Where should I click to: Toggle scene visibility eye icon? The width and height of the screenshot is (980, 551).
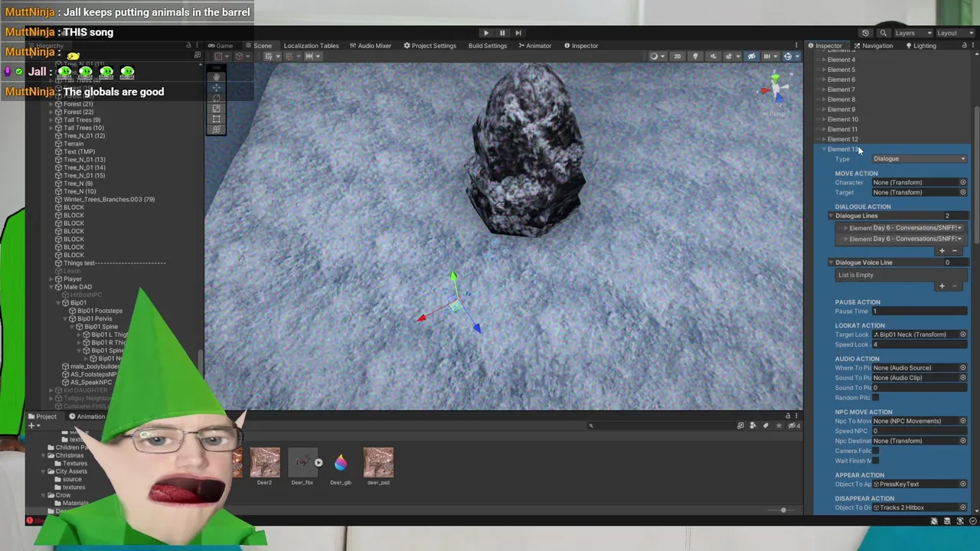pos(751,57)
